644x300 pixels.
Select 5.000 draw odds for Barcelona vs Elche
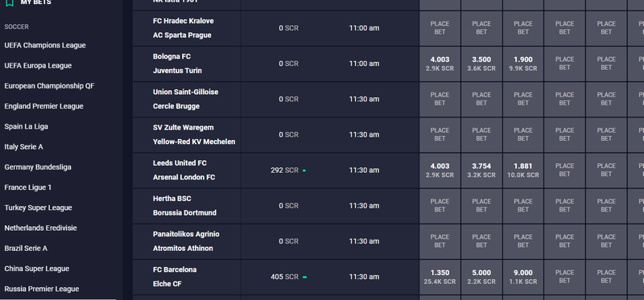tap(481, 277)
